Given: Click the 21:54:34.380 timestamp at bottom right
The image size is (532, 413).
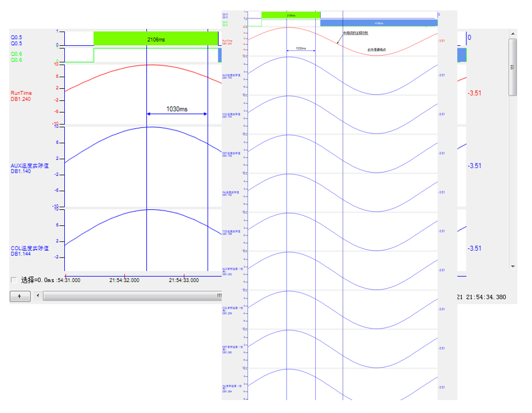Looking at the screenshot, I should [486, 297].
